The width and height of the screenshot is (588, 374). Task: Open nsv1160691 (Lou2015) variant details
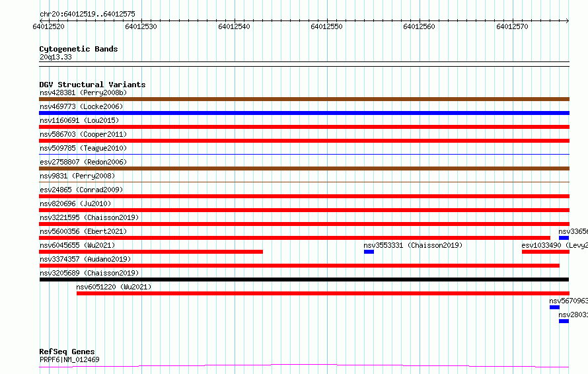pos(79,120)
